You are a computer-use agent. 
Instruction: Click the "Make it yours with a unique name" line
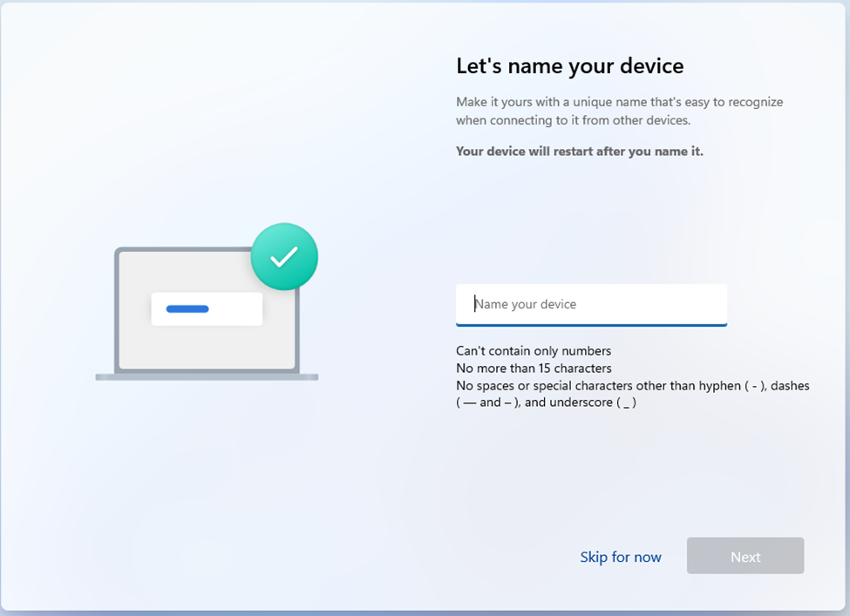[619, 102]
